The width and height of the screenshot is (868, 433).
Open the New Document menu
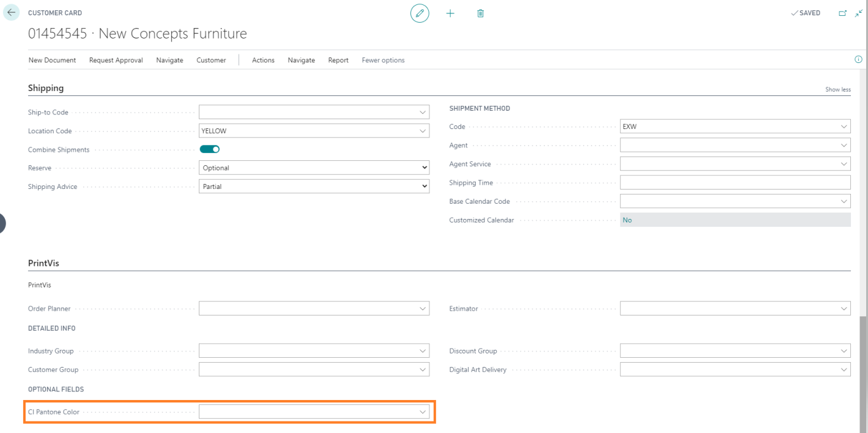point(52,60)
